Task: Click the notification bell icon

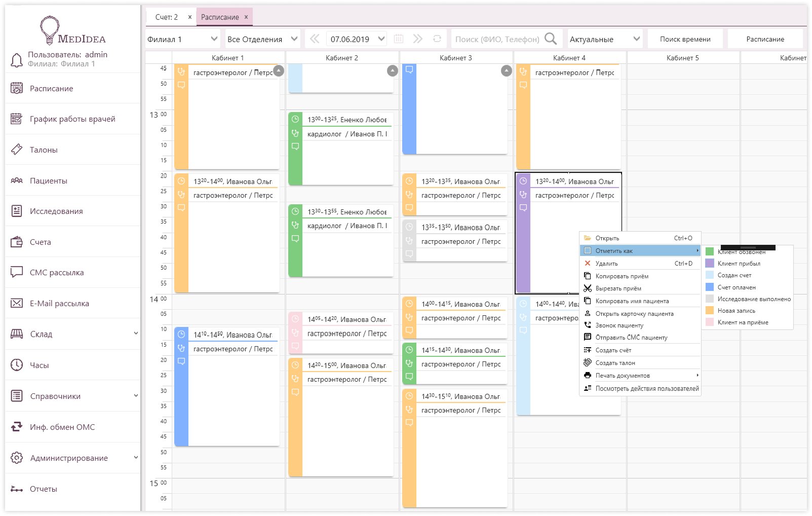Action: [x=17, y=60]
